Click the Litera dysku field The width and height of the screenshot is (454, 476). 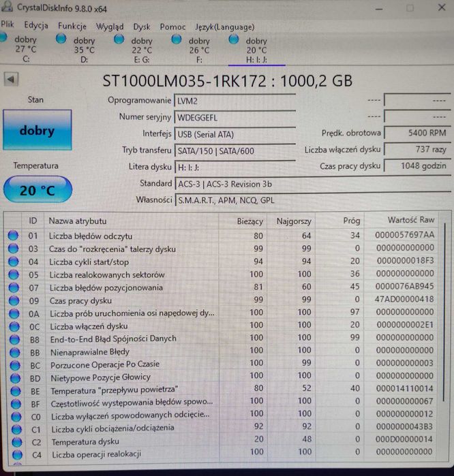coord(235,167)
